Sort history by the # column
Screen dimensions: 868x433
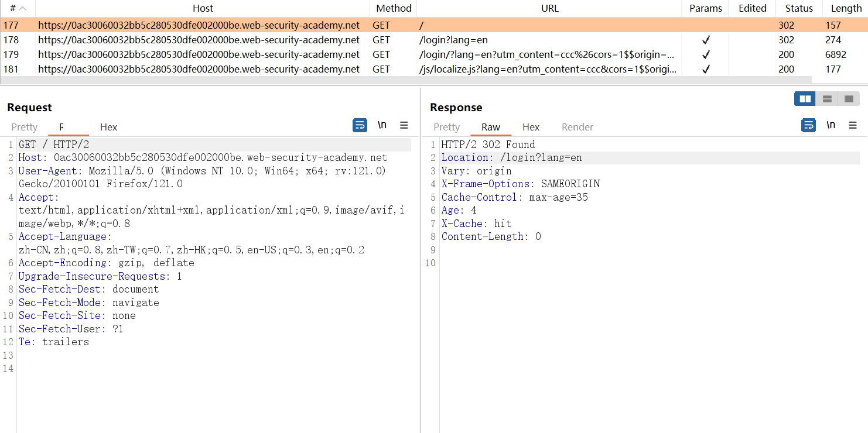[x=18, y=8]
